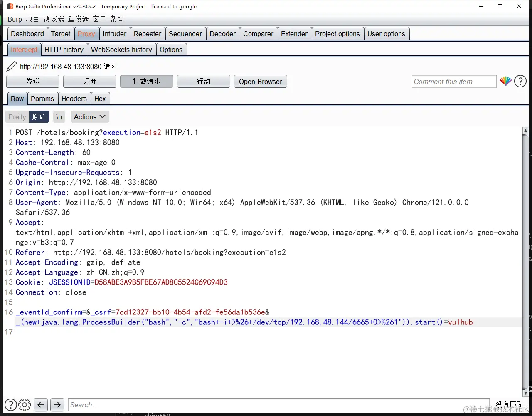
Task: Open the Extender tab
Action: [x=294, y=34]
